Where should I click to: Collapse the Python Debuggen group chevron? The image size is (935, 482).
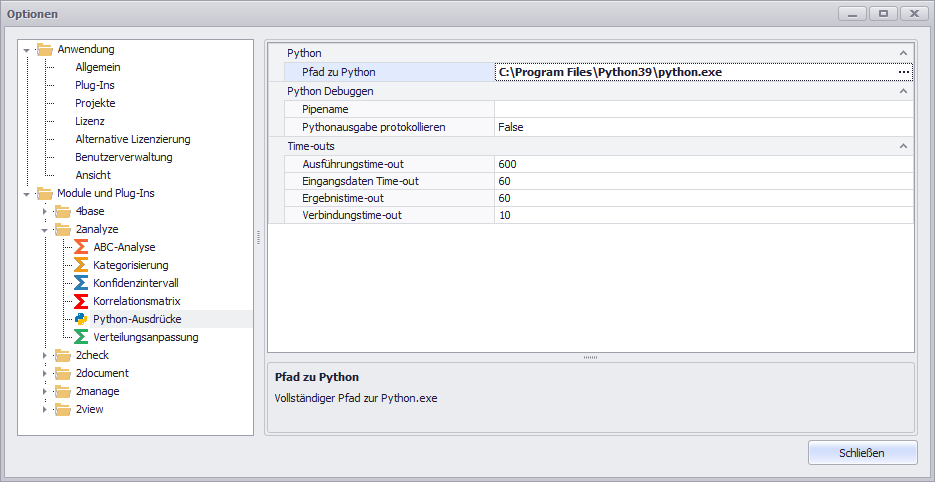click(903, 91)
